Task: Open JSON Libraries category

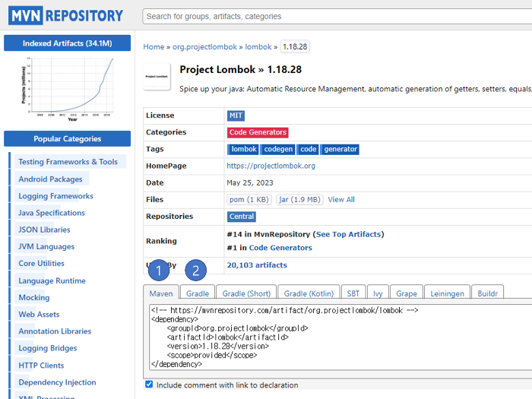Action: [x=44, y=230]
